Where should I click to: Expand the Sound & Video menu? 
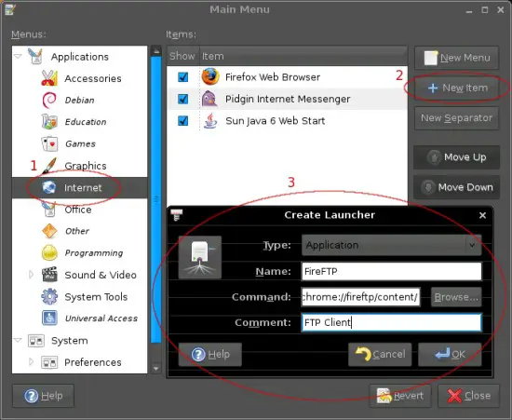pyautogui.click(x=31, y=275)
